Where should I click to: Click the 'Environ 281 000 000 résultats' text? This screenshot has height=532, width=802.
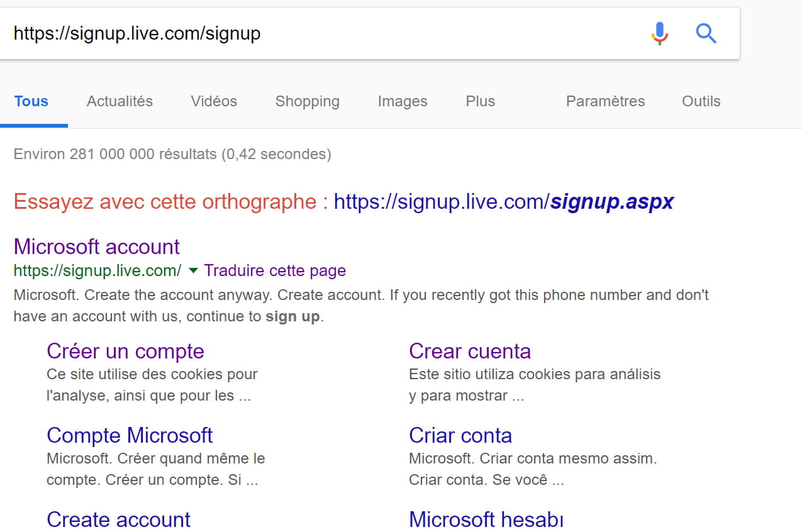(172, 154)
